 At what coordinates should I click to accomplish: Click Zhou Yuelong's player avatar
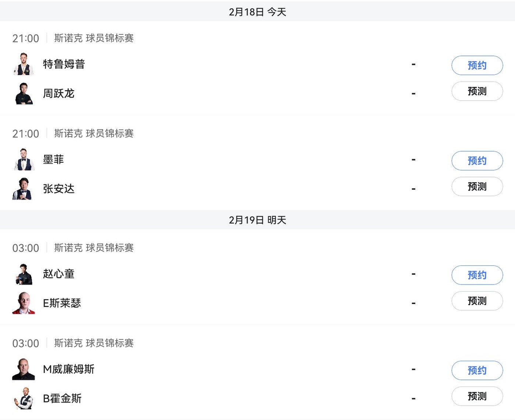click(x=24, y=93)
